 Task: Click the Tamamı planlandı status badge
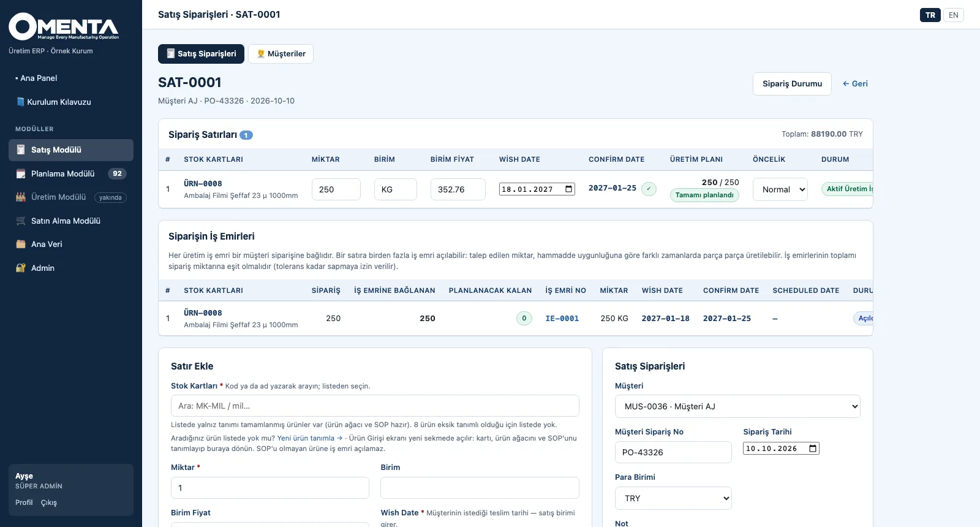704,195
